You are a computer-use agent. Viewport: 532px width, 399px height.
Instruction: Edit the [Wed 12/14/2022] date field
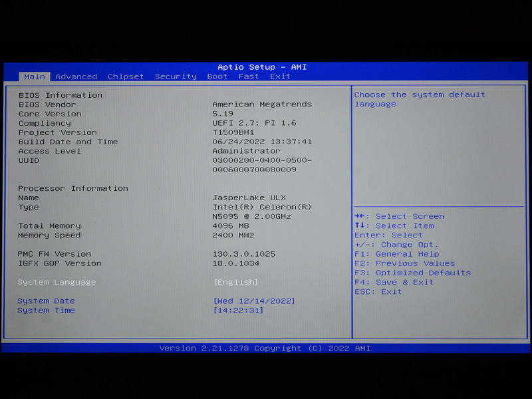(254, 301)
